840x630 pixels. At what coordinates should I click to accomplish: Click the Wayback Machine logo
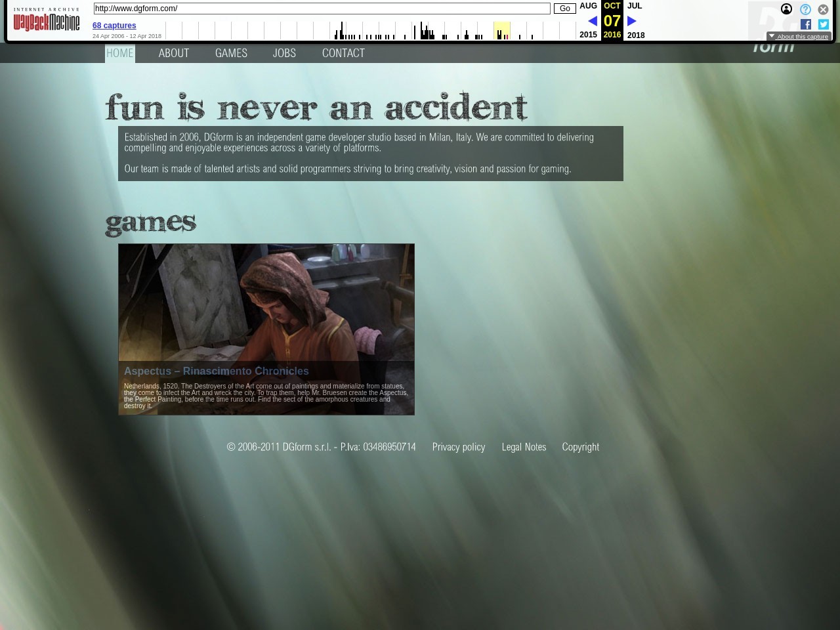tap(46, 20)
